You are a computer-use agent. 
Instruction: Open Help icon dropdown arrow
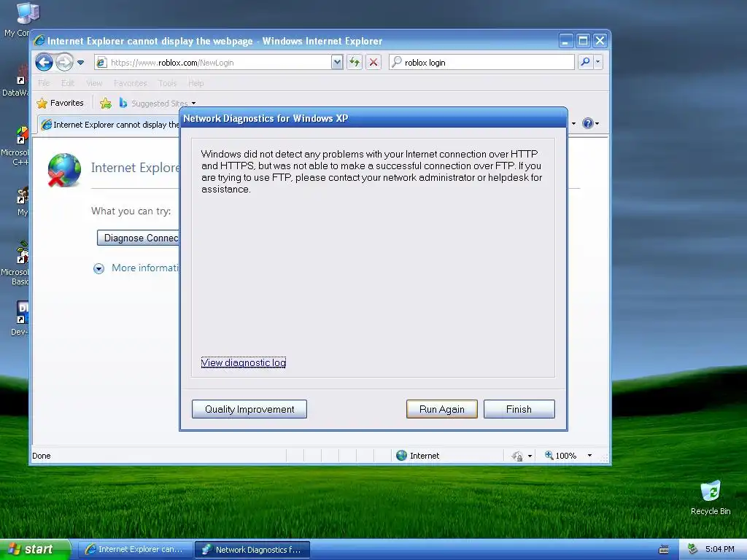597,124
